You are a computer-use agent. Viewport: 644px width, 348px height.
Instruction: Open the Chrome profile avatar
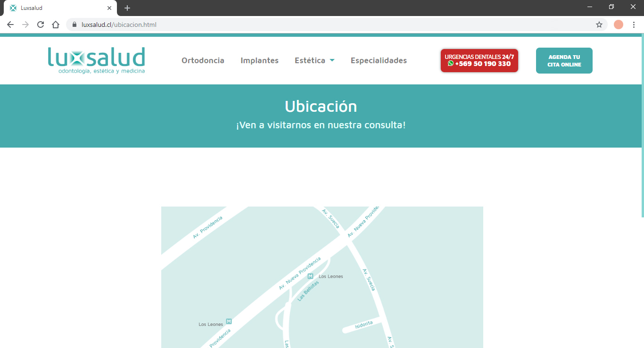click(618, 25)
